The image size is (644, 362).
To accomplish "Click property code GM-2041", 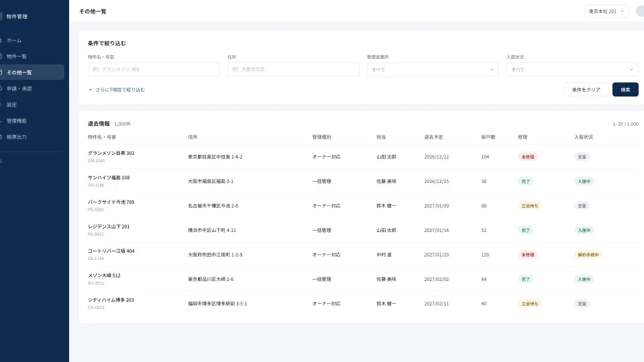I will [x=96, y=161].
